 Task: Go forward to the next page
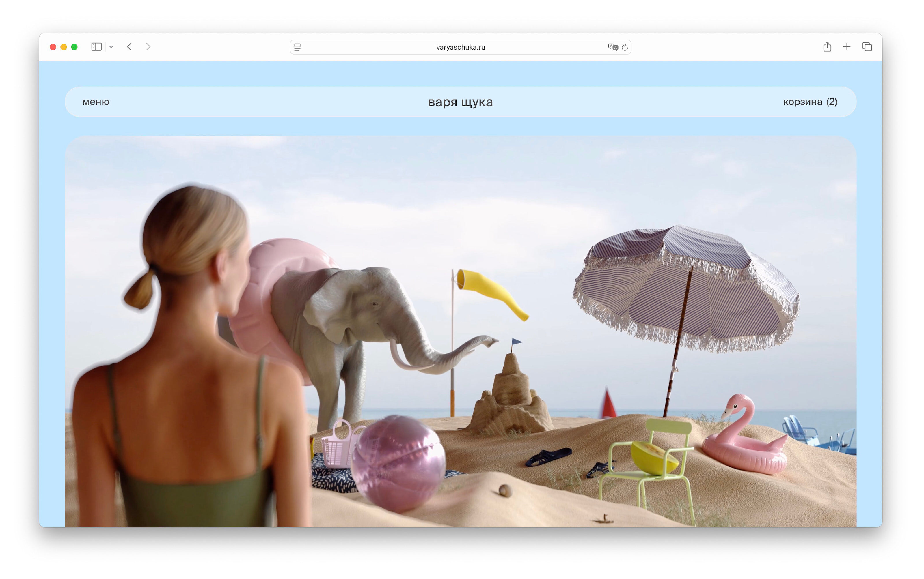click(x=148, y=47)
